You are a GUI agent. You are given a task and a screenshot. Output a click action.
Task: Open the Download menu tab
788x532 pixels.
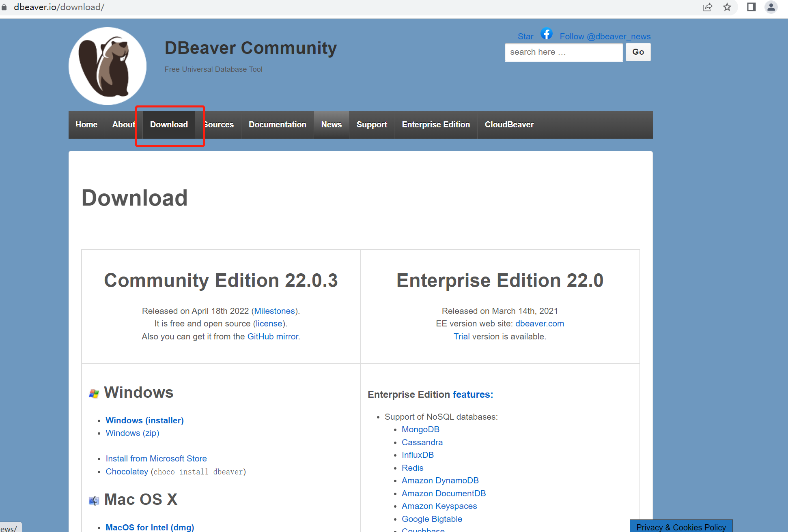pyautogui.click(x=169, y=125)
